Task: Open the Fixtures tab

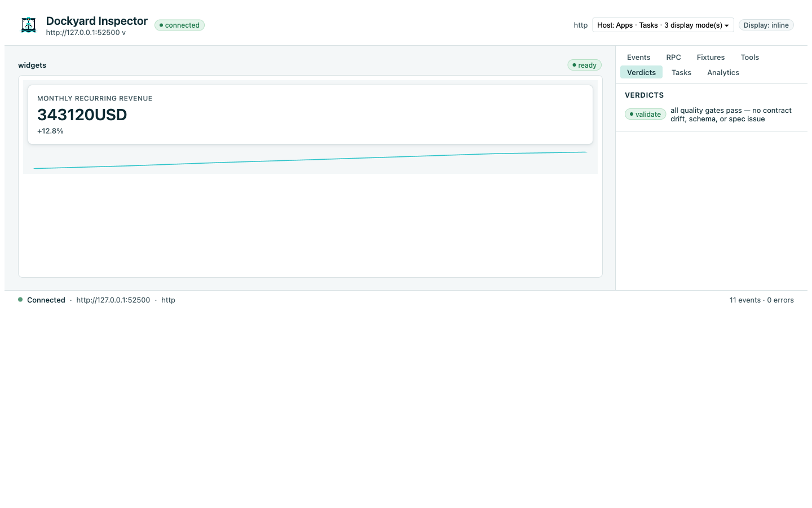Action: tap(710, 57)
